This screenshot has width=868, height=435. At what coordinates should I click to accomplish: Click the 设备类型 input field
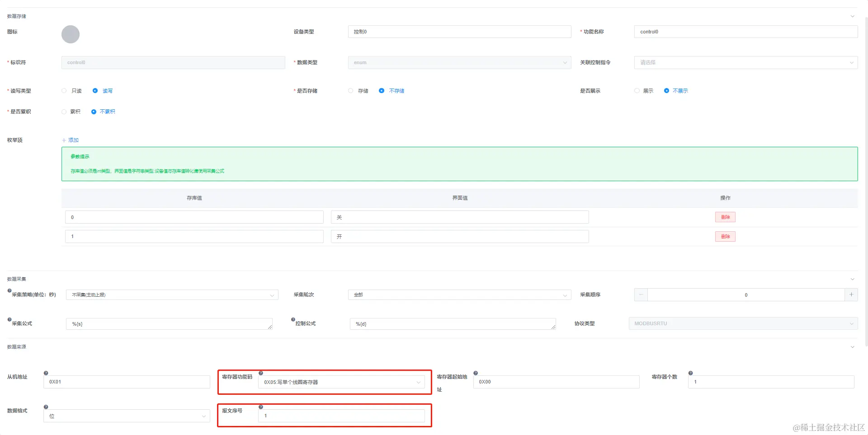click(459, 32)
